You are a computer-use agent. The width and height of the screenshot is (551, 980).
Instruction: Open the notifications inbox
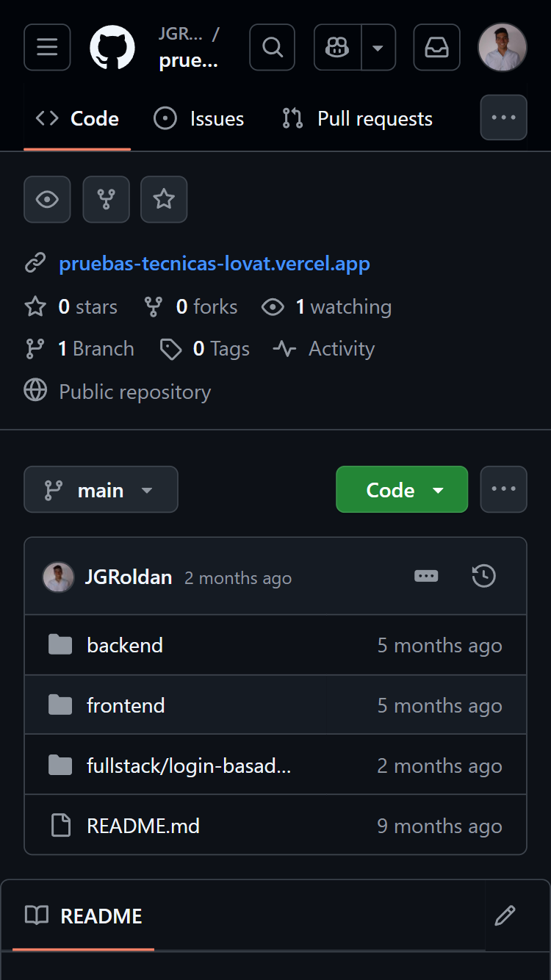click(x=436, y=47)
